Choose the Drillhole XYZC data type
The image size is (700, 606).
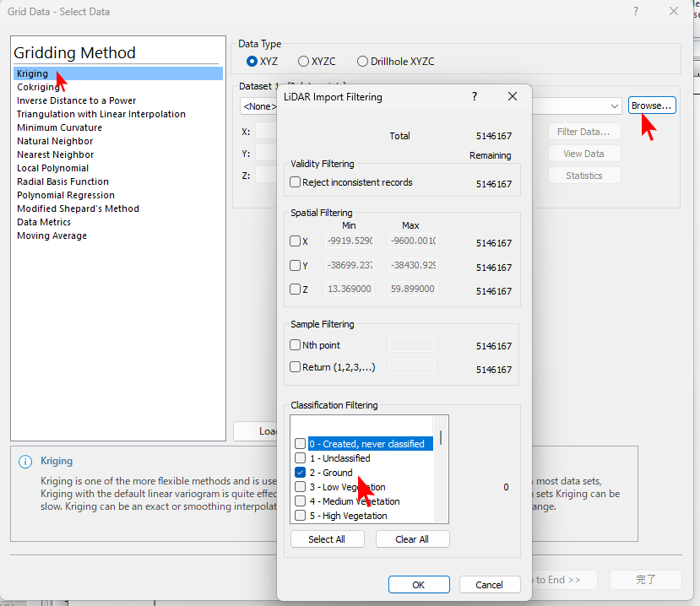[362, 62]
